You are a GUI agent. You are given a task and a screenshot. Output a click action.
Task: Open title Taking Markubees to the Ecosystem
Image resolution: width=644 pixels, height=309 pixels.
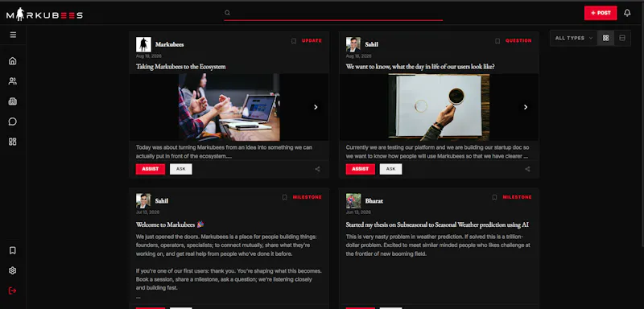point(180,67)
